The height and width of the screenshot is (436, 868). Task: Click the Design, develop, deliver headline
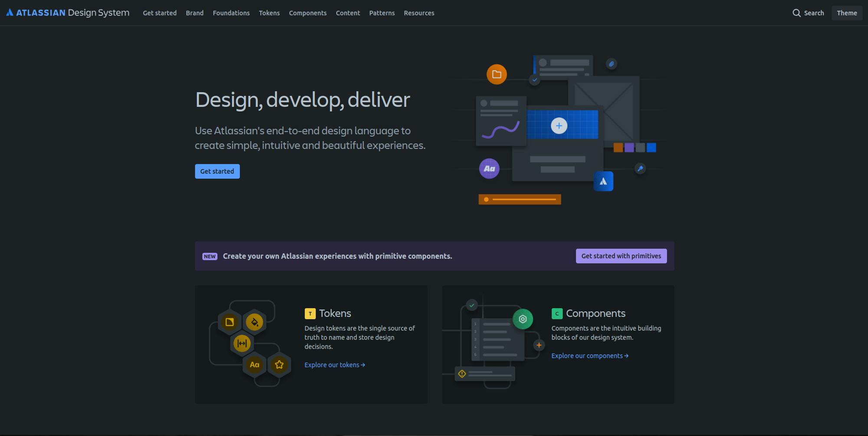point(302,100)
